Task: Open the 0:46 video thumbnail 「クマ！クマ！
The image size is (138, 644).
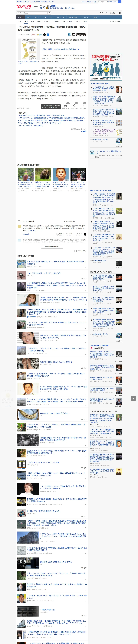Action: [x=78, y=174]
